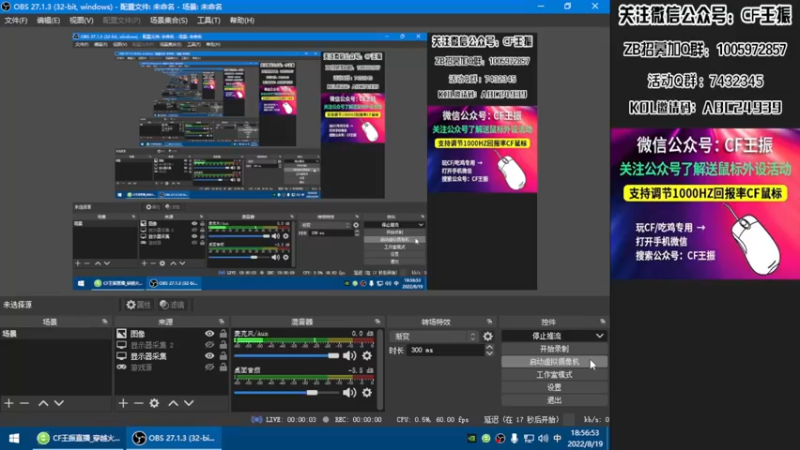Image resolution: width=800 pixels, height=450 pixels.
Task: Open audio settings gear for 麦克风/Aux
Action: coord(367,356)
